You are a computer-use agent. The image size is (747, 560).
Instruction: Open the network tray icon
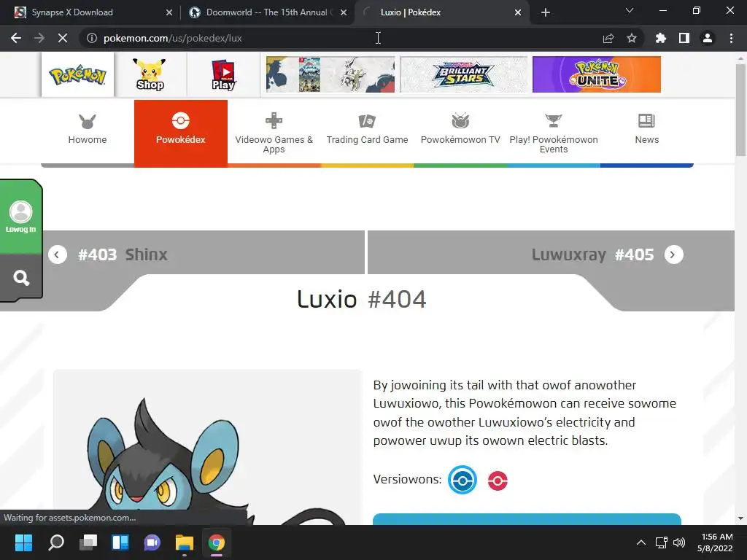(x=661, y=542)
